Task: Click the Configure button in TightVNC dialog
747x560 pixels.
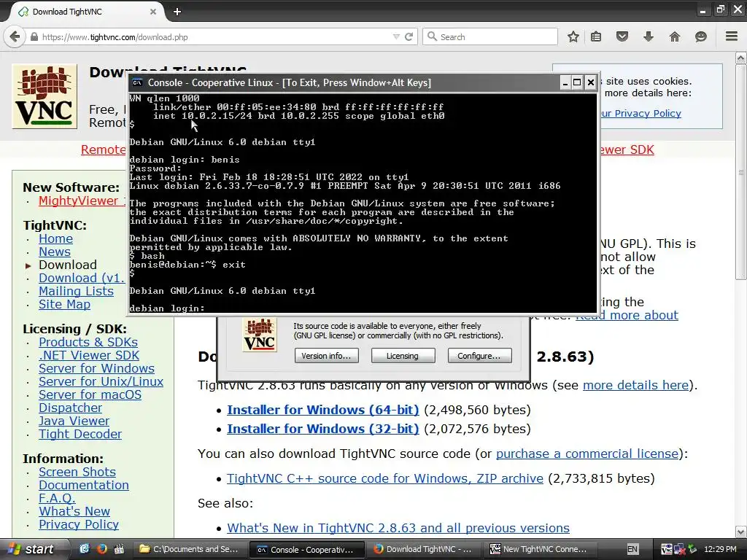Action: point(479,356)
